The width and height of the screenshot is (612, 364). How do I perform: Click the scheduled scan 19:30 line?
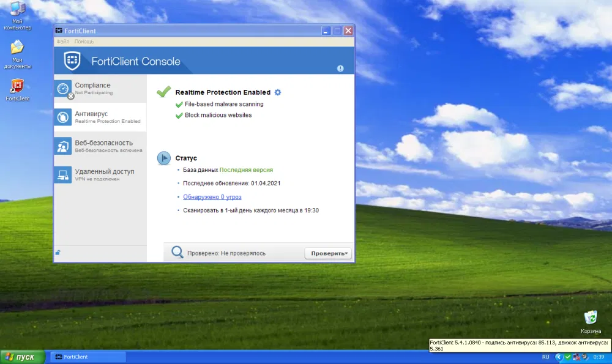click(x=251, y=210)
